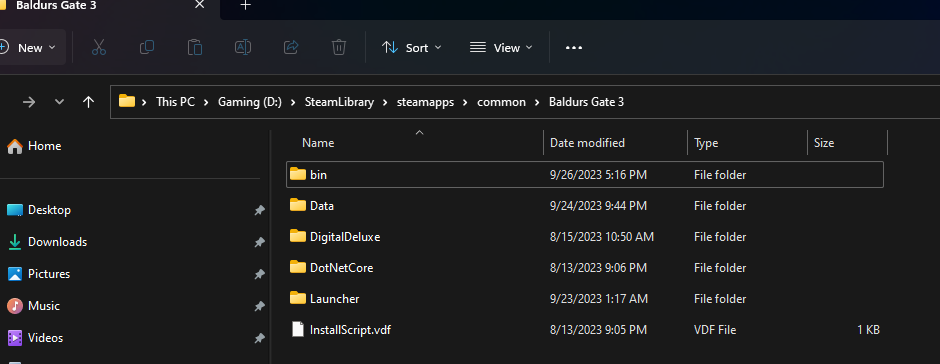Viewport: 940px width, 364px height.
Task: Close the Baldurs Gate 3 tab
Action: tap(200, 5)
